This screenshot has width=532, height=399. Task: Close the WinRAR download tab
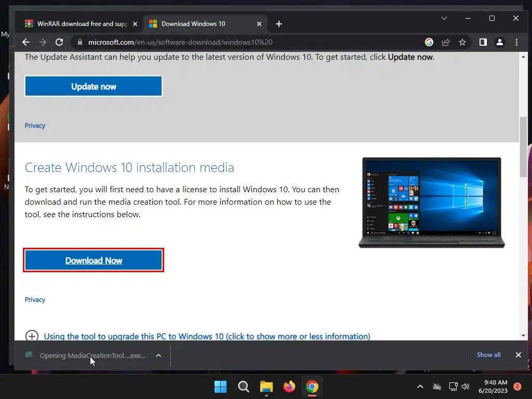135,24
